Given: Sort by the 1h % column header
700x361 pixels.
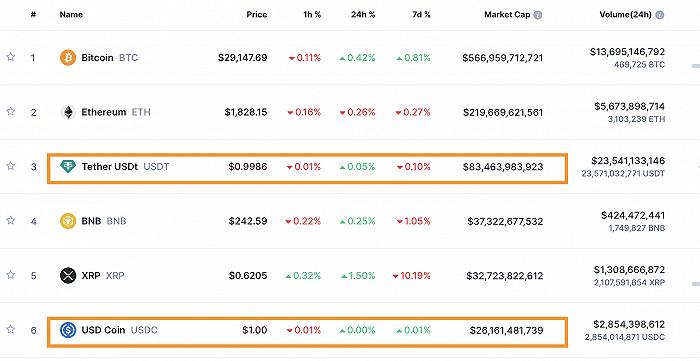Looking at the screenshot, I should tap(312, 14).
